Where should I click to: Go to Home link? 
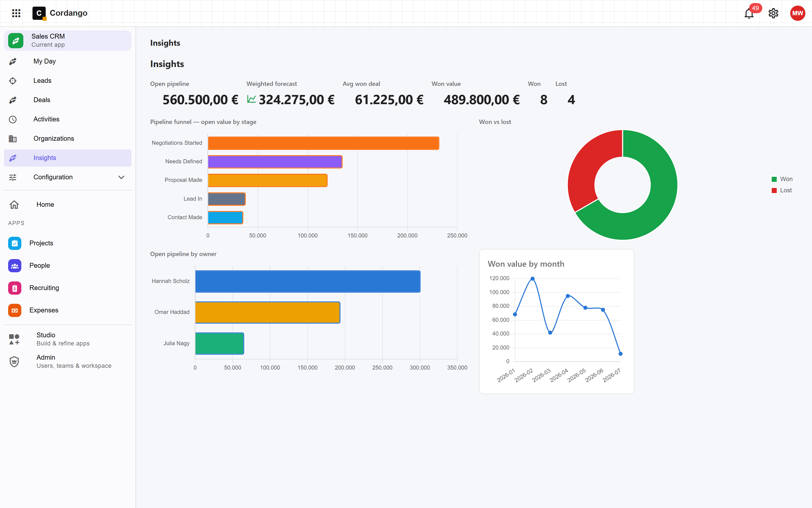point(67,205)
